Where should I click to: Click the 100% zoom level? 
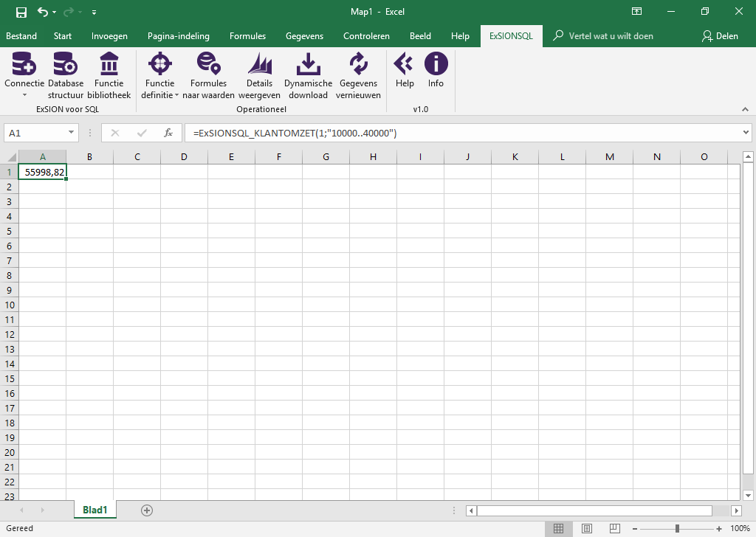740,528
